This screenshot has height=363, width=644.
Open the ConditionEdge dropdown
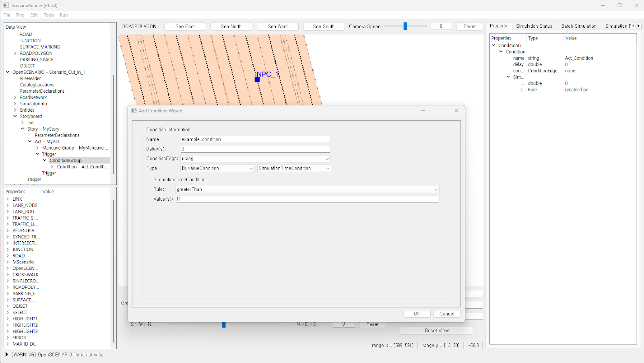pos(327,159)
